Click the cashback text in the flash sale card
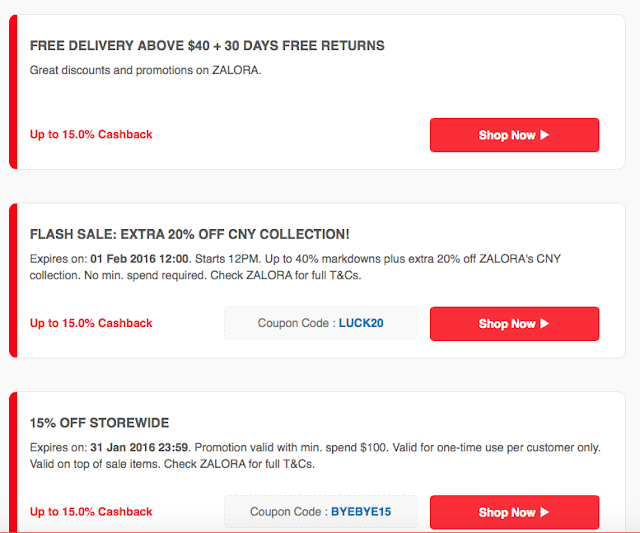640x533 pixels. pos(91,323)
